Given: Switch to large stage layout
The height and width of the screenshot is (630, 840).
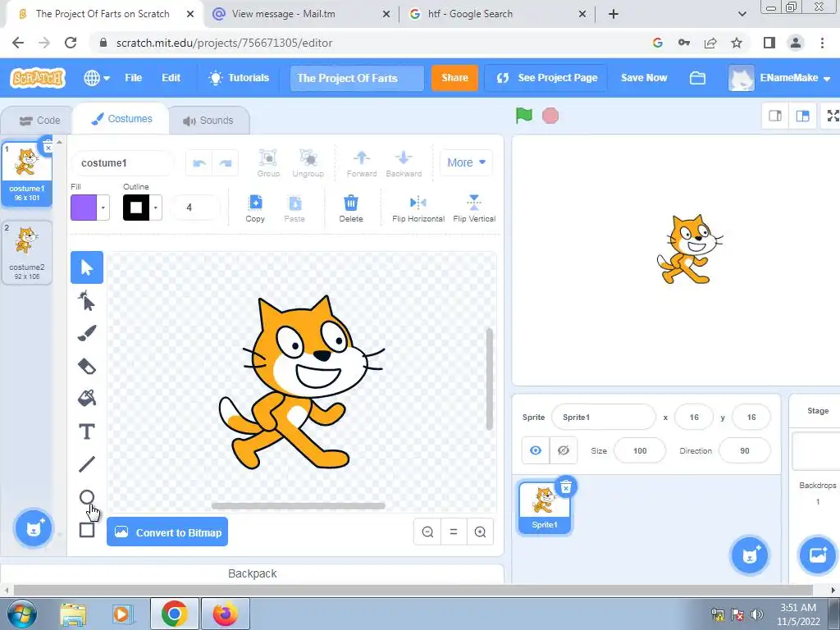Looking at the screenshot, I should coord(802,116).
